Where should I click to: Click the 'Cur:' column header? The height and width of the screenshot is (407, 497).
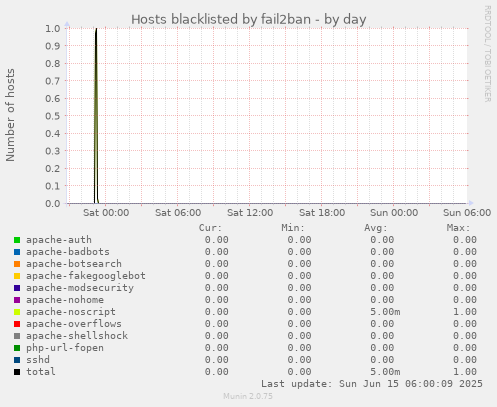210,228
